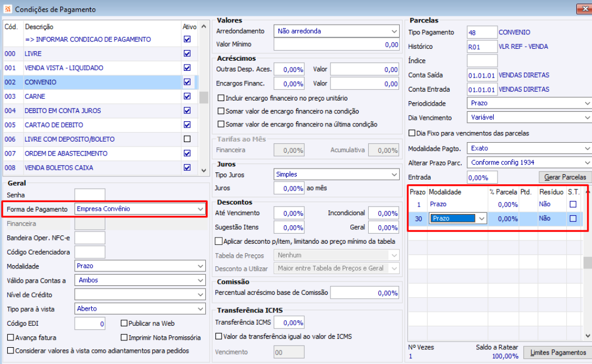The height and width of the screenshot is (364, 592).
Task: Uncheck Ativo for CARTAO DE DEBITO
Action: (x=187, y=125)
